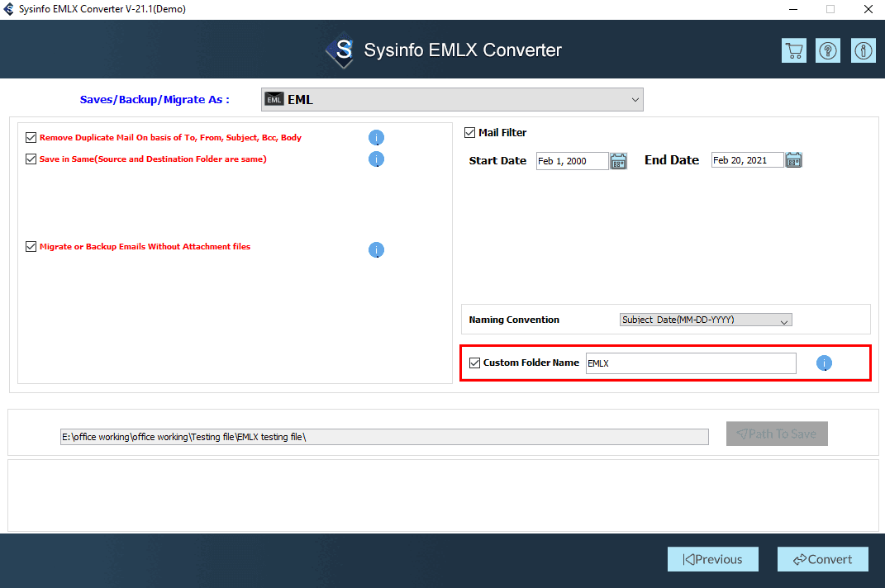This screenshot has width=885, height=588.
Task: Focus the Custom Folder Name text field
Action: click(691, 363)
